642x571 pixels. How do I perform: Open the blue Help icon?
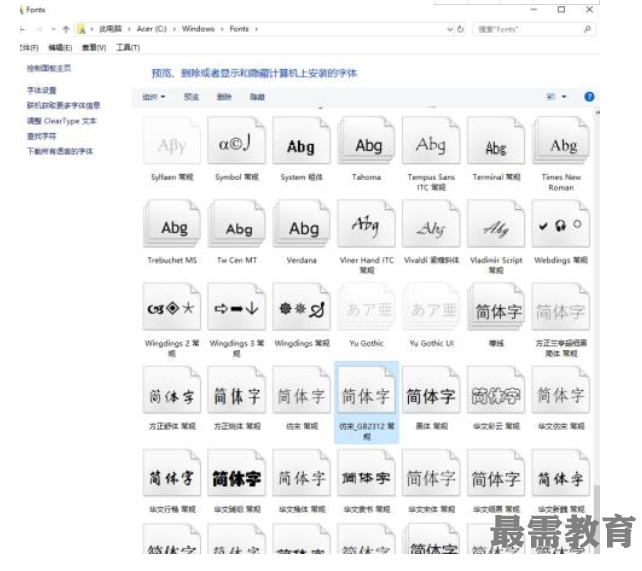point(589,97)
